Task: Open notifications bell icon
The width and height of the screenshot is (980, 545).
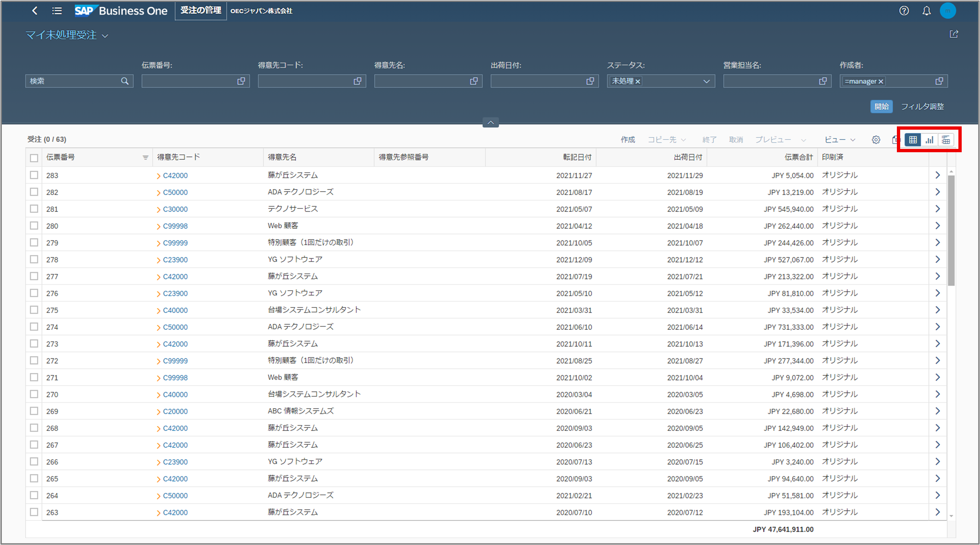Action: 926,11
